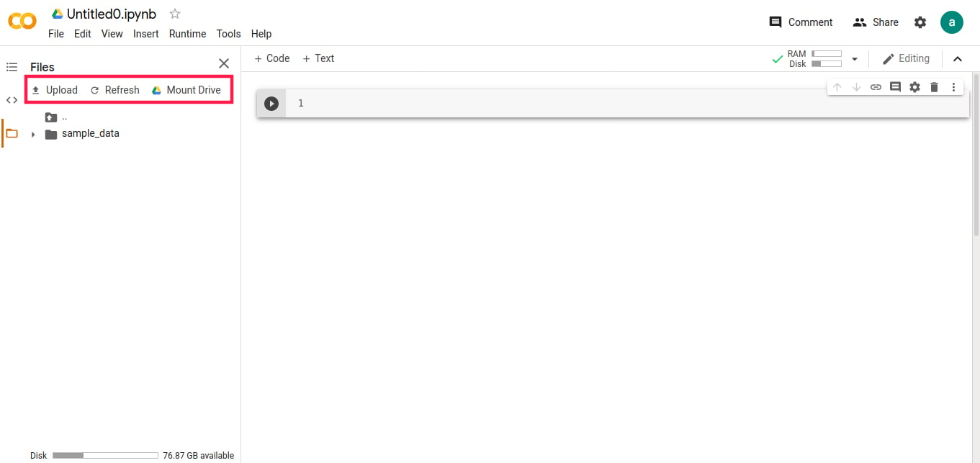Open the RAM and Disk dropdown arrow
The width and height of the screenshot is (980, 463).
pyautogui.click(x=855, y=59)
